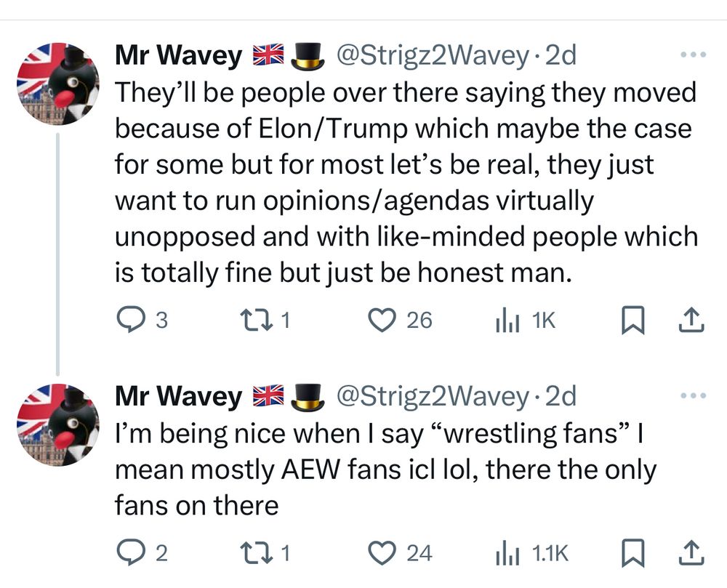Reply to the first Mr Wavey tweet
The height and width of the screenshot is (588, 727).
130,320
